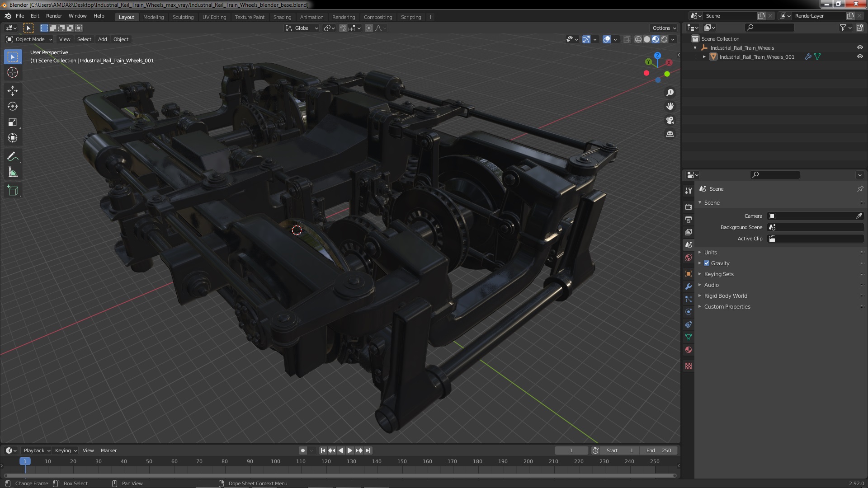Click the End frame field
The height and width of the screenshot is (488, 868).
[659, 450]
